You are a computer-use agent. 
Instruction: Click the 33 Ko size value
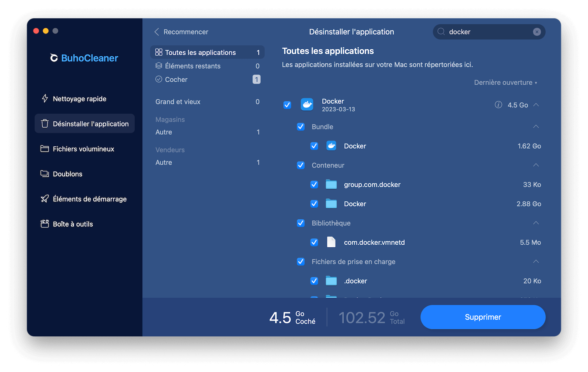[x=532, y=184]
